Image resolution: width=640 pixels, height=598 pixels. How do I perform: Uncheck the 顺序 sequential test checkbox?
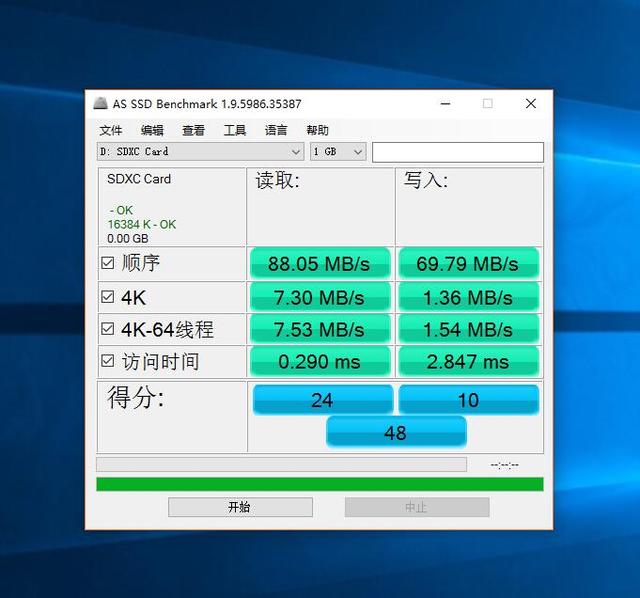click(x=107, y=263)
